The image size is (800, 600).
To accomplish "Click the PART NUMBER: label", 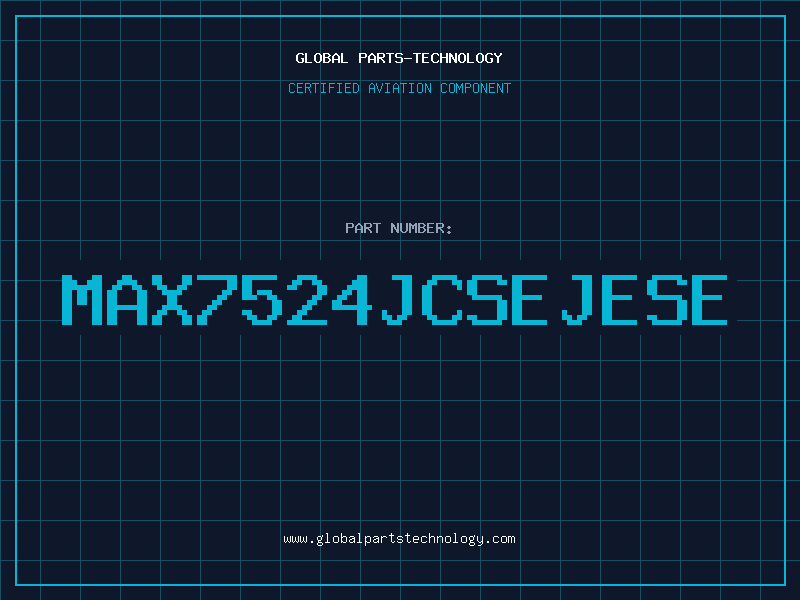I will 399,228.
